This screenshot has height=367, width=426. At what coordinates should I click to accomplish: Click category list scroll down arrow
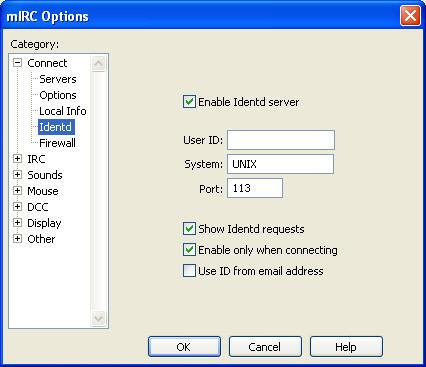point(99,318)
